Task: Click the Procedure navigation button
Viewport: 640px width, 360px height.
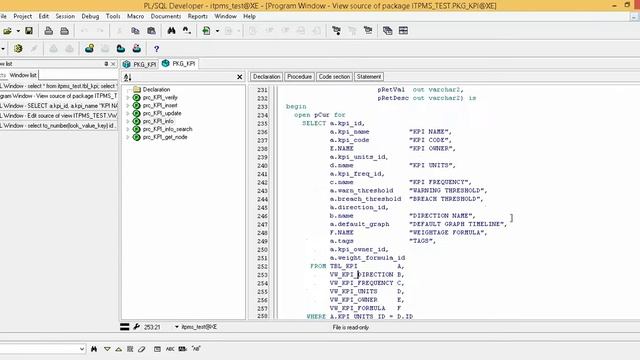Action: [299, 77]
